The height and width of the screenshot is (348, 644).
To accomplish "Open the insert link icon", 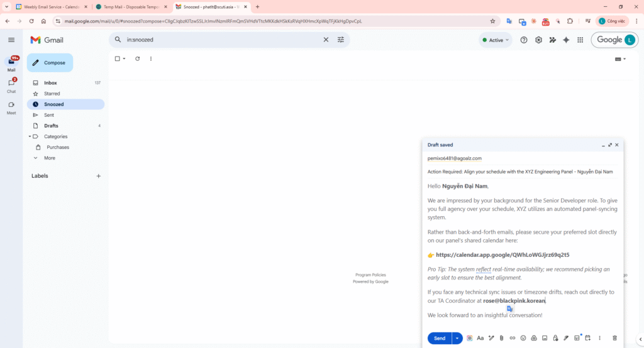I will (x=513, y=338).
